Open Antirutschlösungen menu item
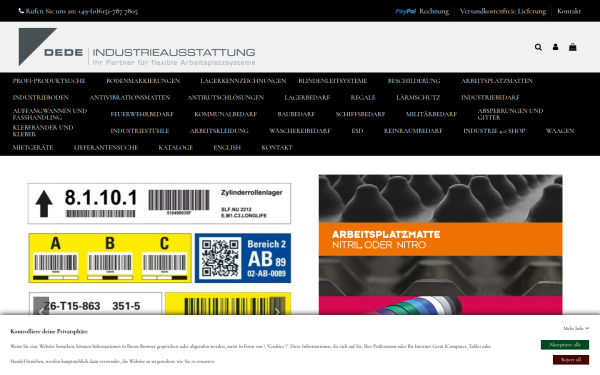600x375 pixels. click(226, 98)
